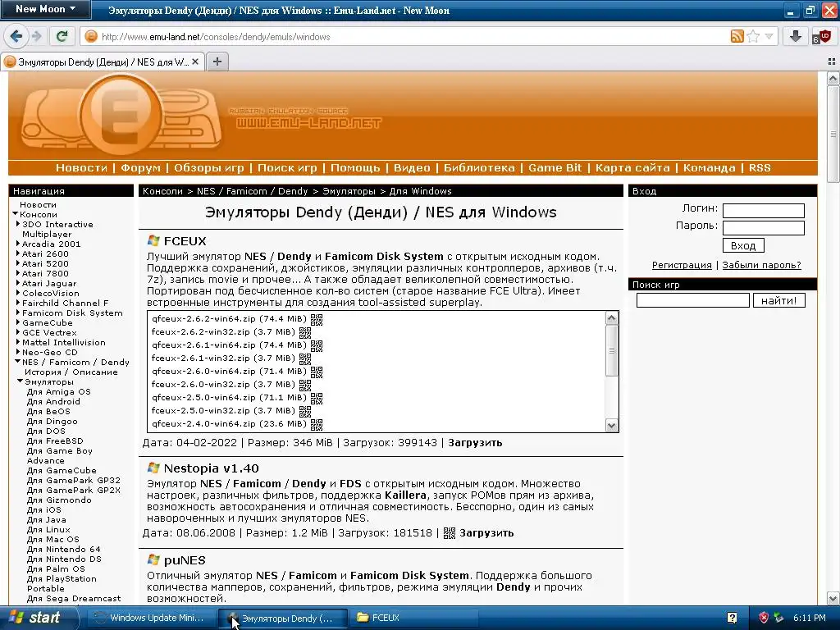The height and width of the screenshot is (630, 840).
Task: Click the Windows flag icon beside FCEUX title
Action: (x=153, y=240)
